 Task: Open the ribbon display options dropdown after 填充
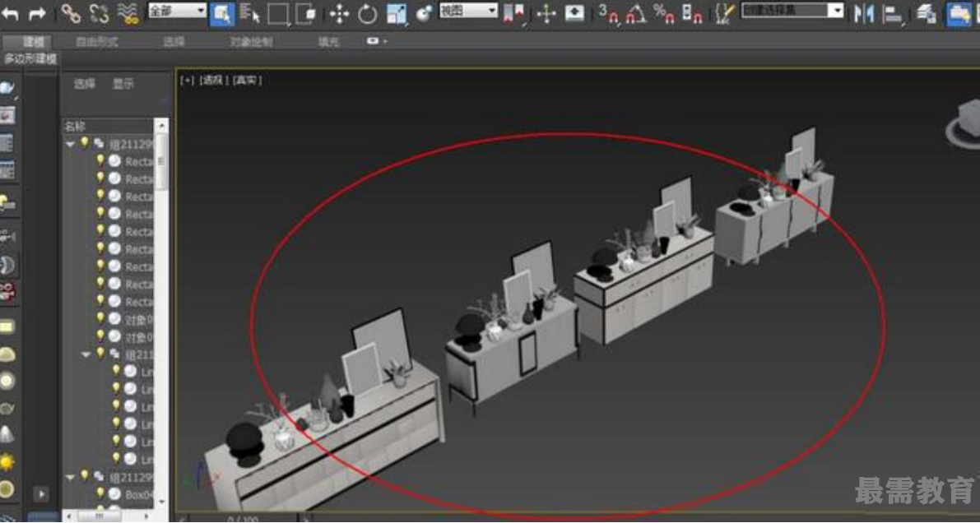click(377, 41)
